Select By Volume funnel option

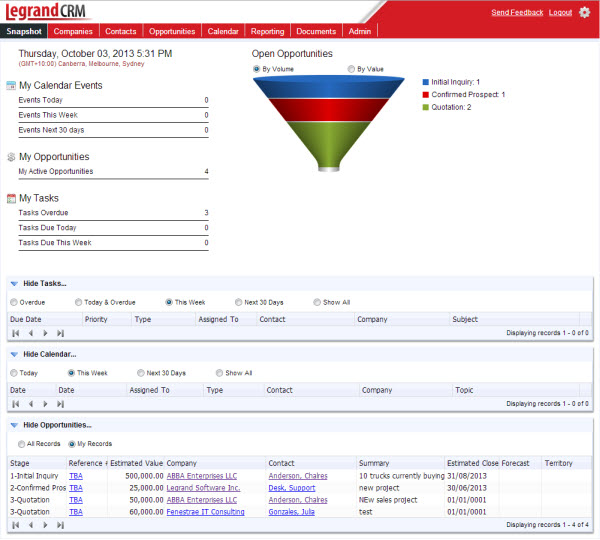(256, 69)
